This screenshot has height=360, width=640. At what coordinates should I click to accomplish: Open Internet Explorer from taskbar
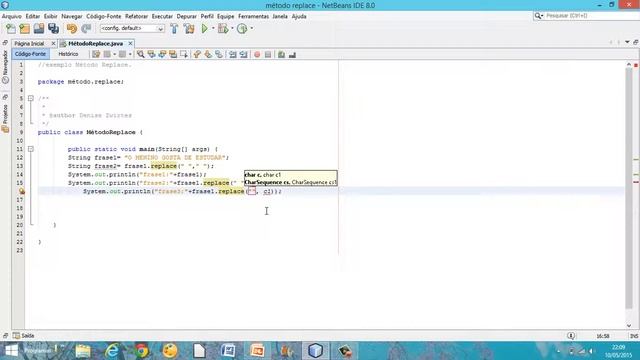(112, 351)
